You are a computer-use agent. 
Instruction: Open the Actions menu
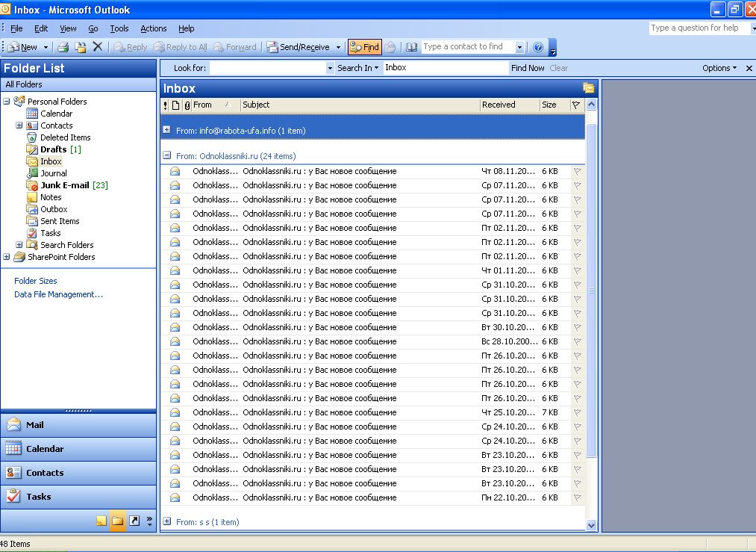click(x=153, y=28)
